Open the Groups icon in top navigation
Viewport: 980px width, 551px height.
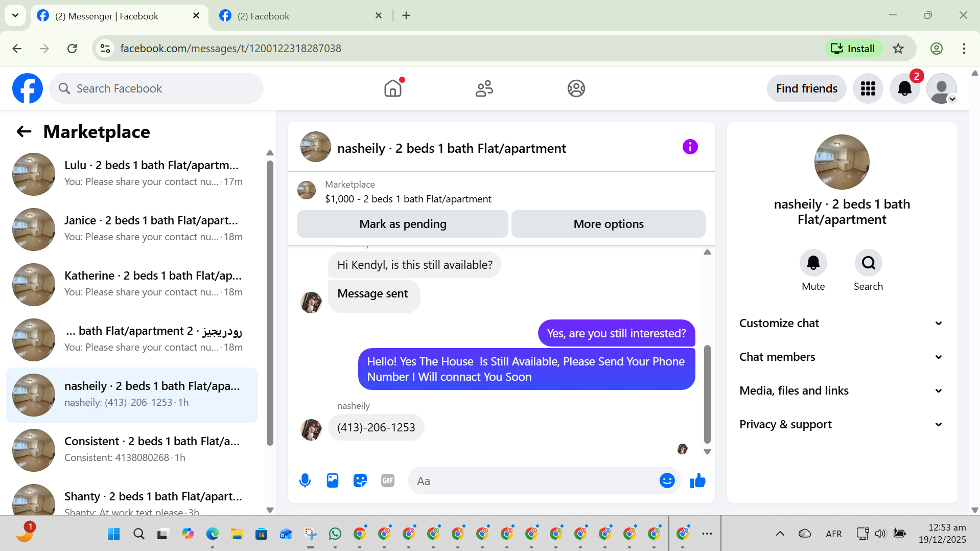[x=576, y=88]
